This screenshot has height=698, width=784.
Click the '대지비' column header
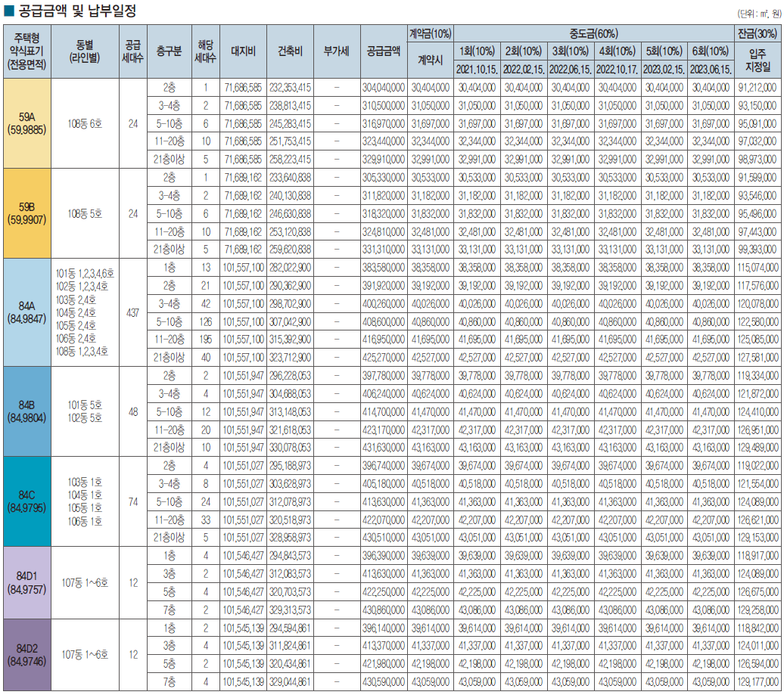(243, 51)
